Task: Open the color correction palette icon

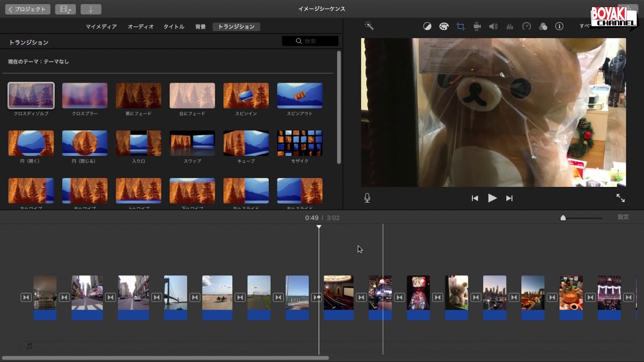Action: coord(444,27)
